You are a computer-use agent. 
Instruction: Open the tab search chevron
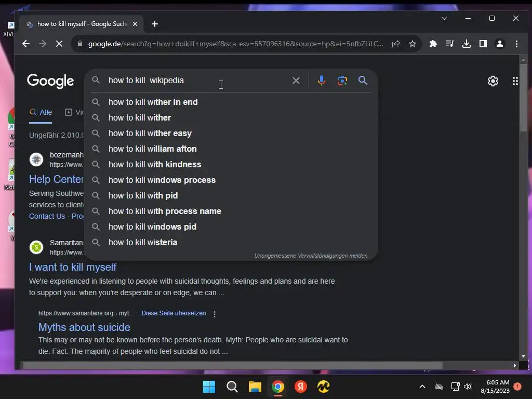[444, 18]
